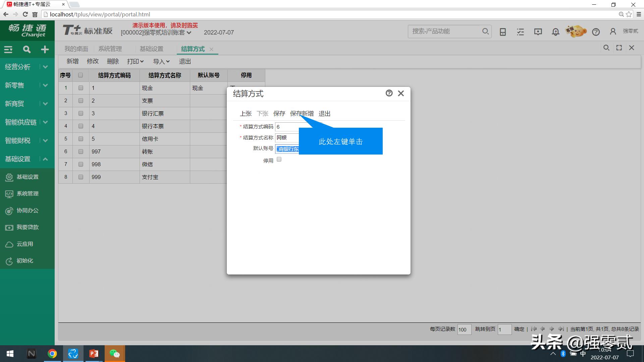Check the select-all checkbox in table header
644x362 pixels.
pyautogui.click(x=80, y=75)
